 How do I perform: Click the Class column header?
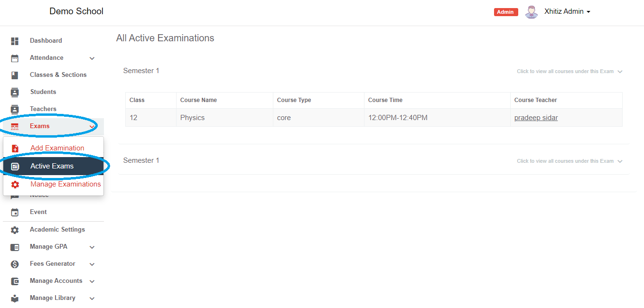coord(151,100)
